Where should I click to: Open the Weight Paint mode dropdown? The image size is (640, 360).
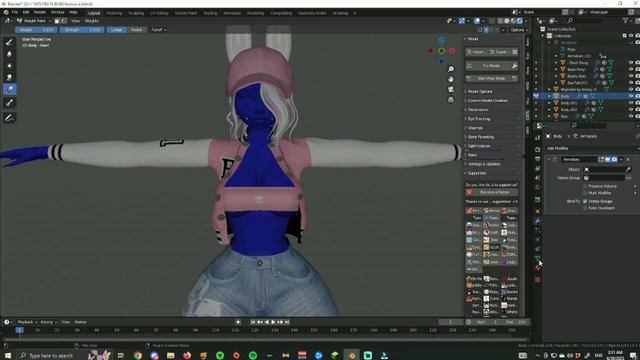tap(35, 21)
